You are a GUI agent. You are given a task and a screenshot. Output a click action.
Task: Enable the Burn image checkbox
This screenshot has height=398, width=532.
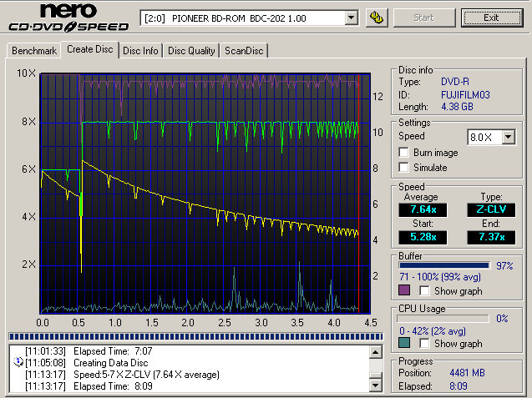pyautogui.click(x=405, y=153)
